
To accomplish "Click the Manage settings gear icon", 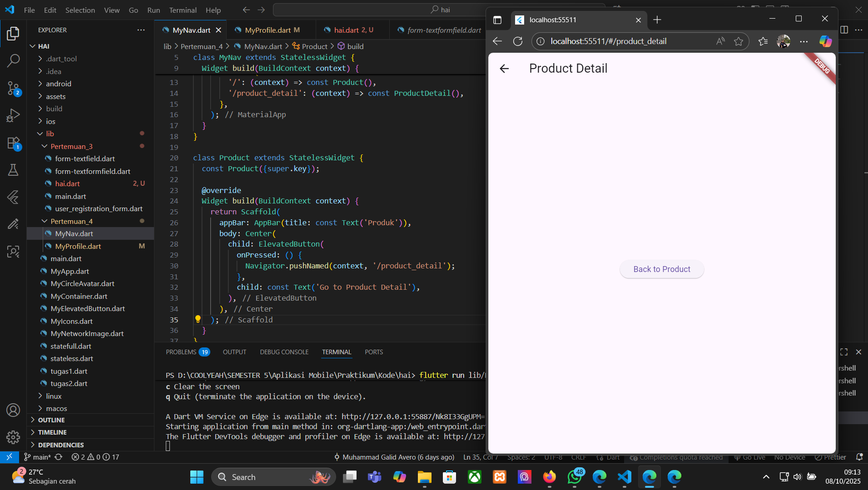I will 13,437.
